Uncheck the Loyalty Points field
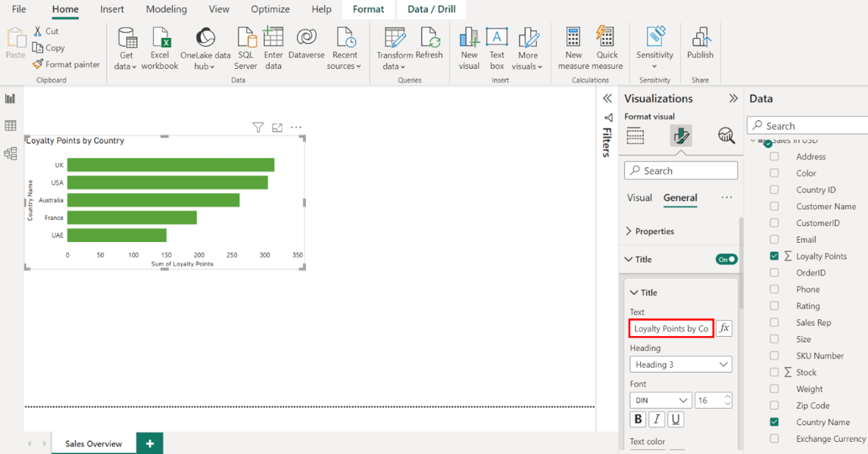The height and width of the screenshot is (454, 868). (x=774, y=257)
